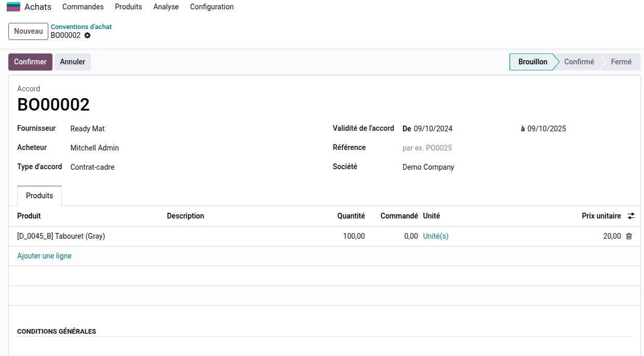Go to the Achats app home
This screenshot has width=644, height=356.
(x=38, y=7)
